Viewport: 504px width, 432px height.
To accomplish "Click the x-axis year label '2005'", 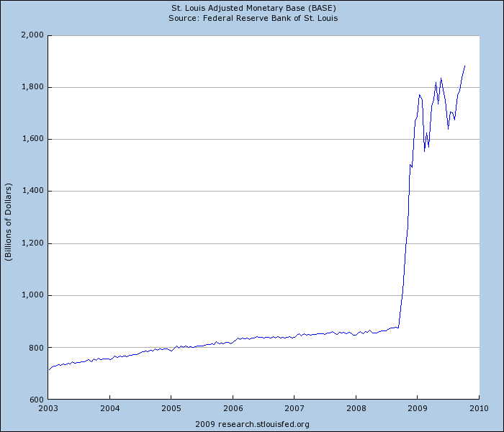I will [x=171, y=408].
